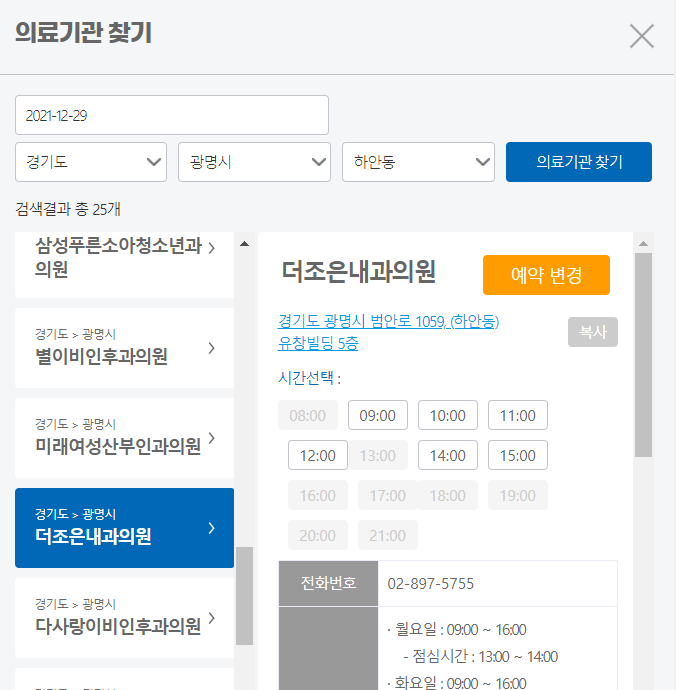The image size is (676, 690).
Task: Select 다사랑이비인후과의원 in the results list
Action: tap(125, 618)
